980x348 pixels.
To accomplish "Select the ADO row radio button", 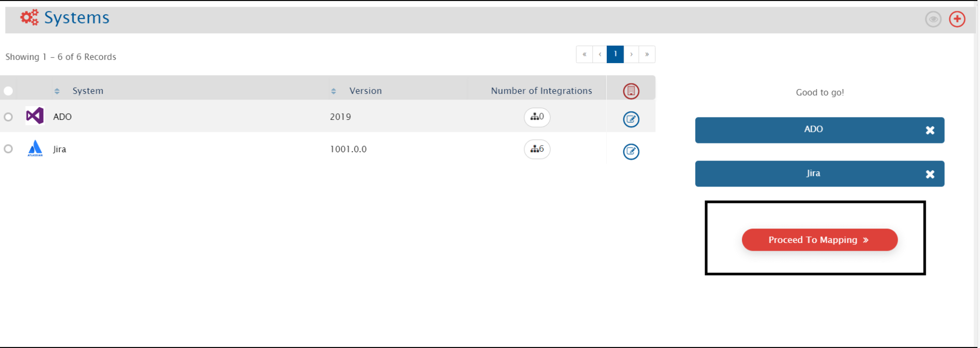I will pyautogui.click(x=8, y=117).
